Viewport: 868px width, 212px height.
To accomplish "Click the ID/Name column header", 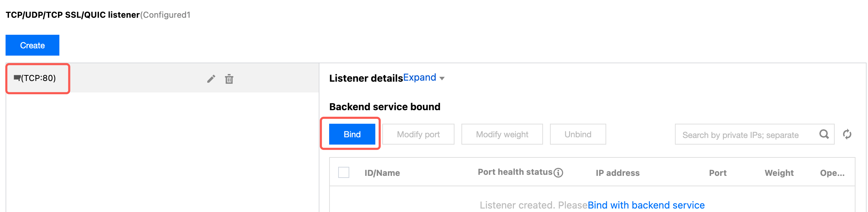I will tap(382, 173).
